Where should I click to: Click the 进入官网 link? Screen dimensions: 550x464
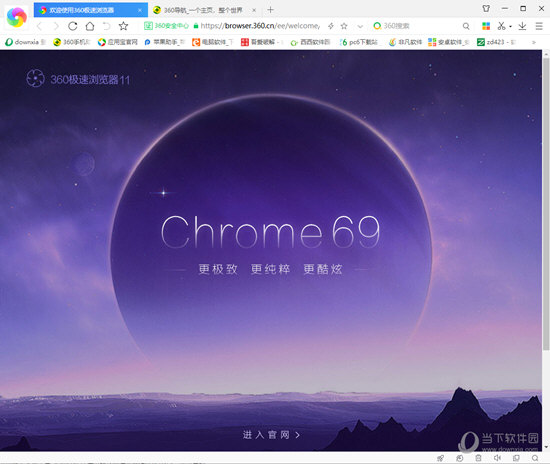(271, 435)
